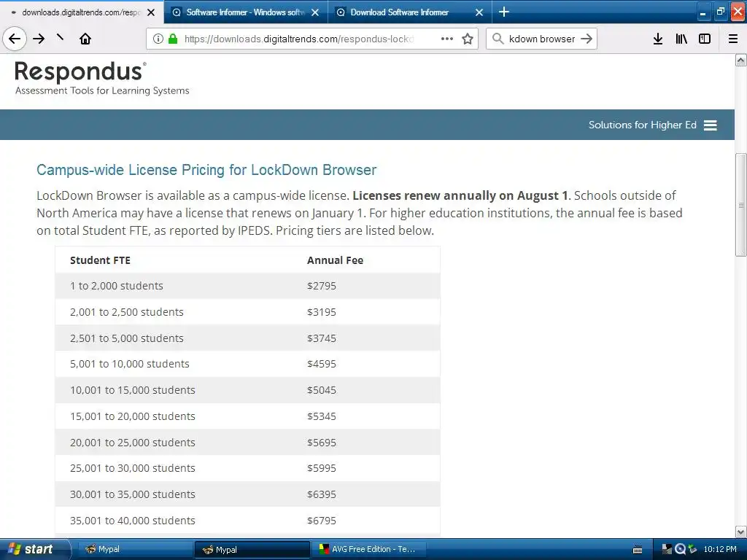Close the Software Informer - Windows software tab
Viewport: 747px width, 560px height.
coord(315,12)
